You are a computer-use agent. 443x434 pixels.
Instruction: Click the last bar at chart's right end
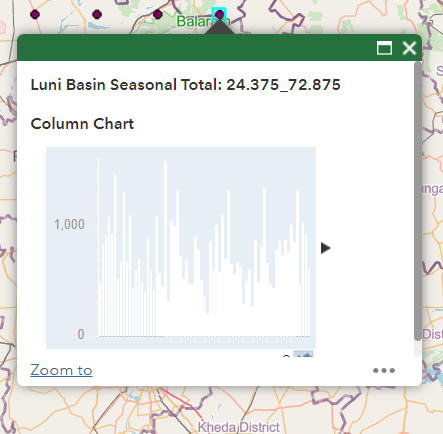click(309, 302)
